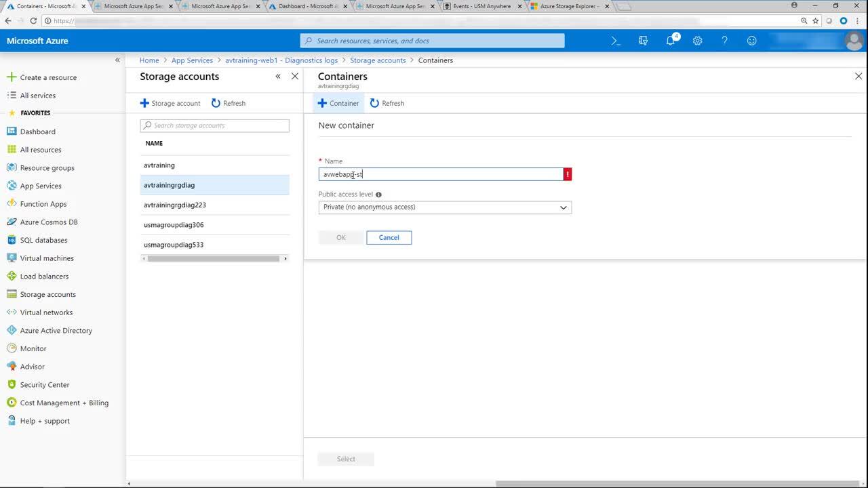Click the top Azure search bar
Viewport: 868px width, 488px height.
pyautogui.click(x=432, y=41)
